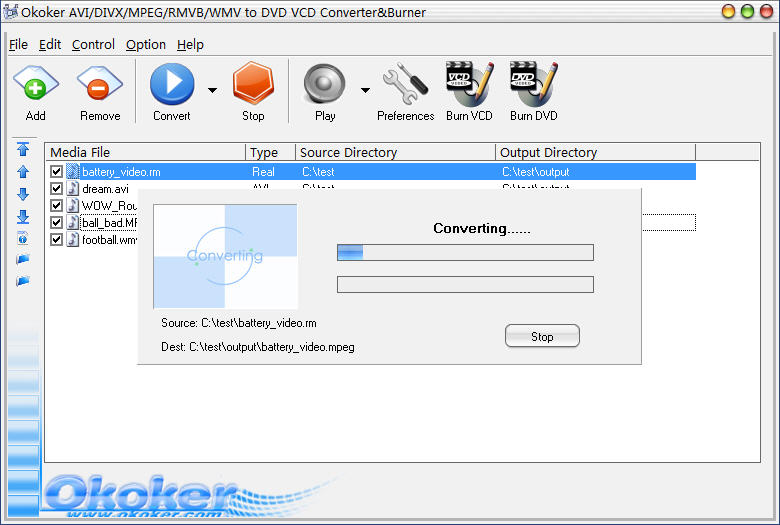Screen dimensions: 780x525
Task: Open the File menu
Action: click(18, 45)
